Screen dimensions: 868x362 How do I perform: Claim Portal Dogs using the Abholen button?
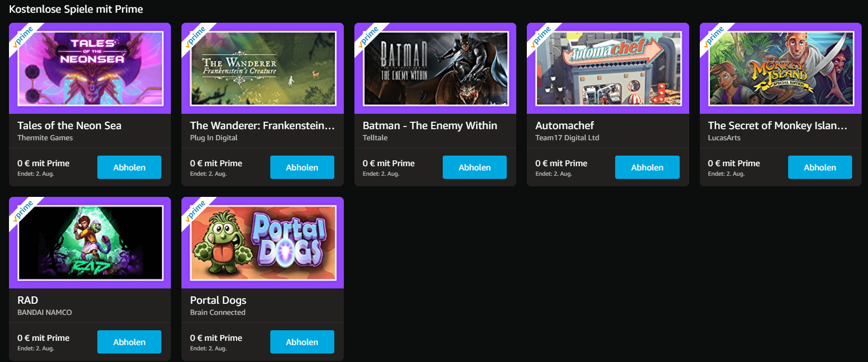302,342
